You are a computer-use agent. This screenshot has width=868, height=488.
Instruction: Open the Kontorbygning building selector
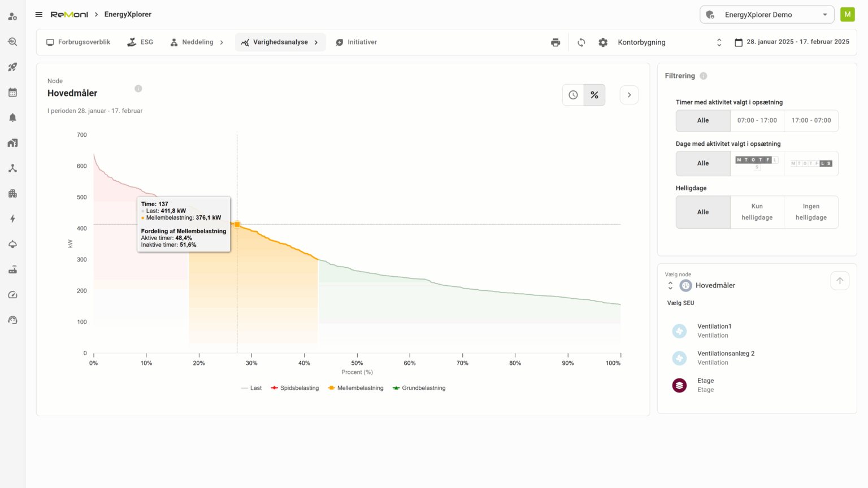tap(669, 42)
